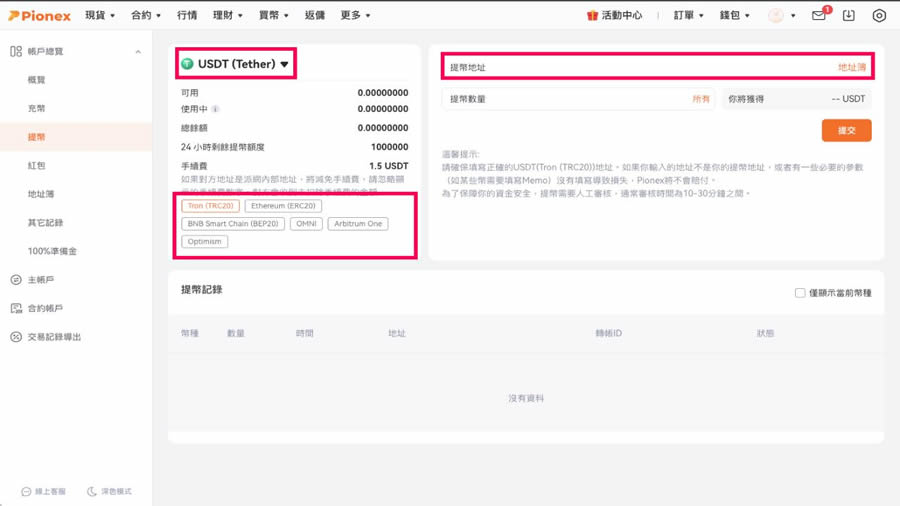This screenshot has height=506, width=900.
Task: Click the gift icon for 活動中心
Action: click(x=592, y=16)
